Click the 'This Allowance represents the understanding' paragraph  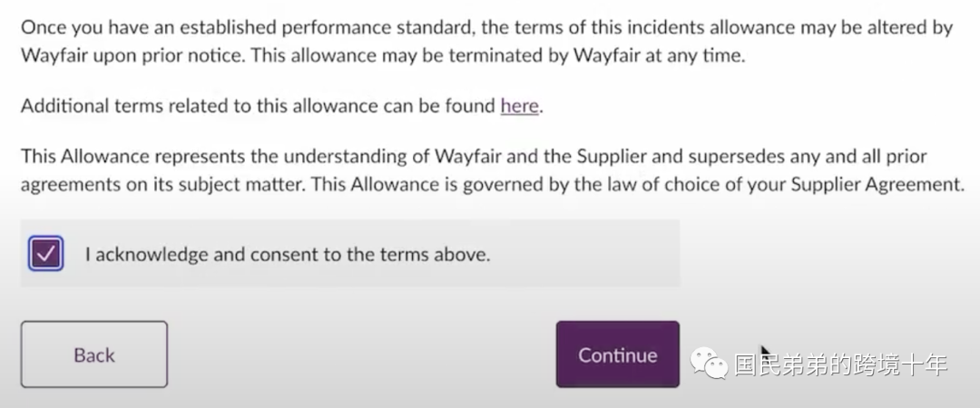coord(493,170)
